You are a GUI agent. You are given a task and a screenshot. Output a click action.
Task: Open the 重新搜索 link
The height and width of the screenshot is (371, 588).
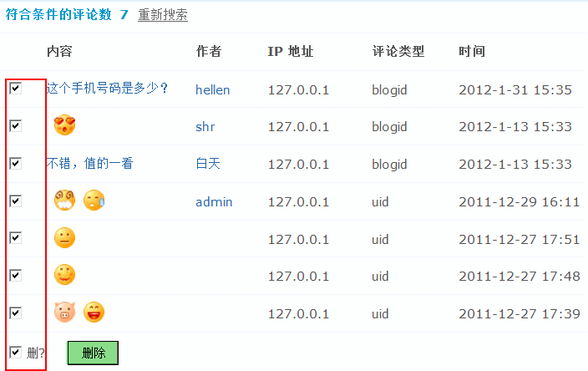click(163, 15)
